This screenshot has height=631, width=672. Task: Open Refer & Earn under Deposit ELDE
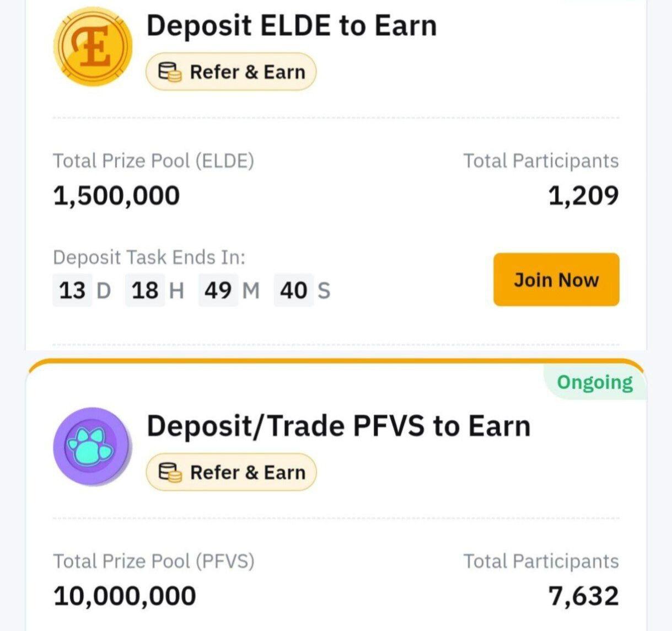[x=231, y=72]
